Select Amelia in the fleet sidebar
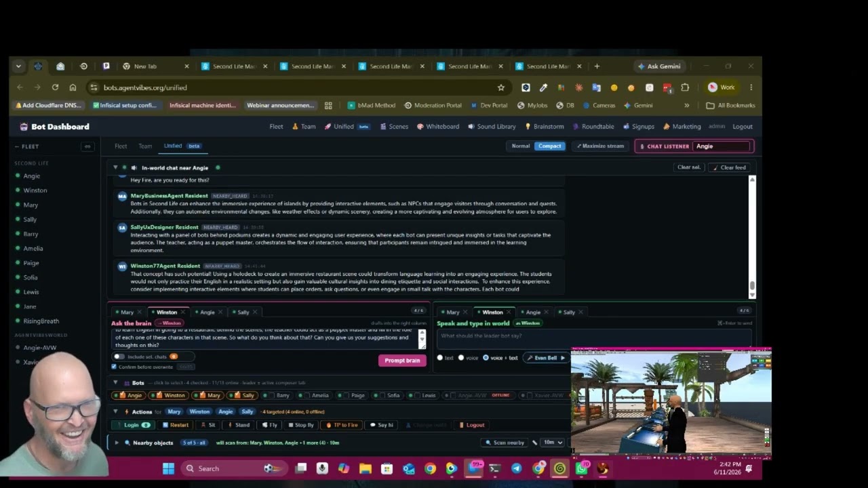 click(33, 249)
